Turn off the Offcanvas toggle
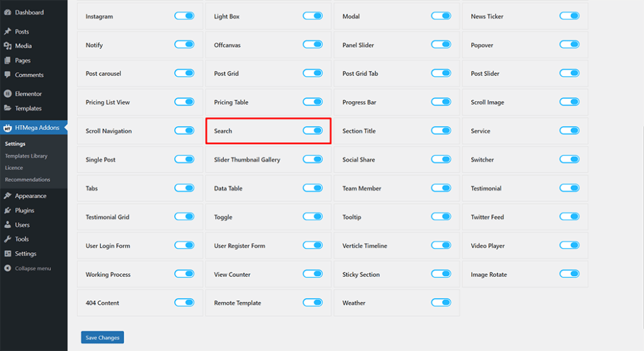 pyautogui.click(x=313, y=45)
